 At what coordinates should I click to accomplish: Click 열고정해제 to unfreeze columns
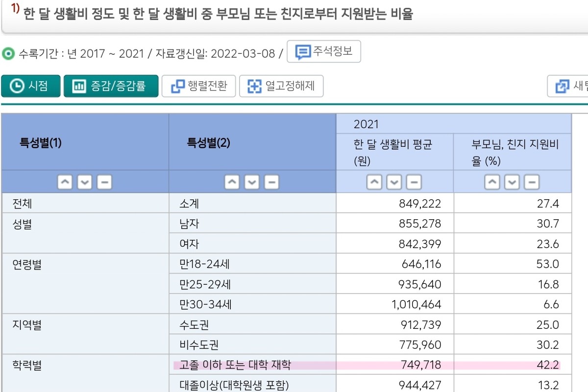(281, 86)
